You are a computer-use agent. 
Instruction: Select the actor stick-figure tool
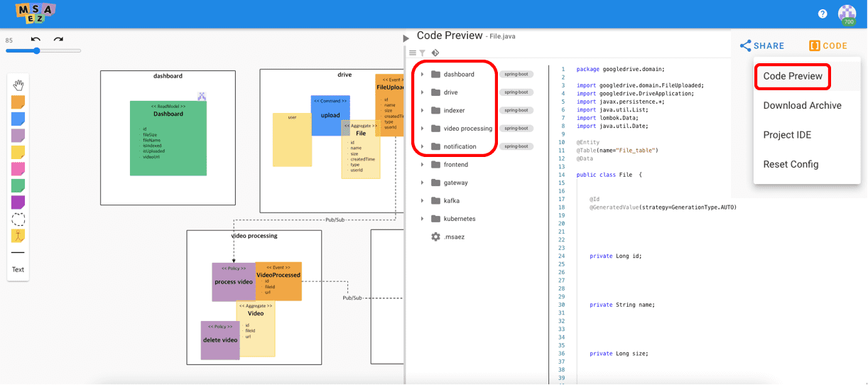[18, 236]
